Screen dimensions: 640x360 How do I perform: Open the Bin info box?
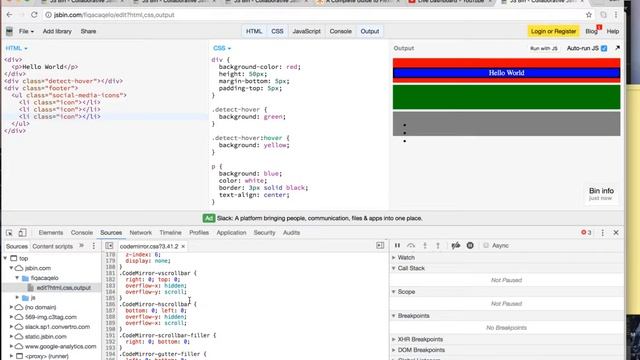601,193
